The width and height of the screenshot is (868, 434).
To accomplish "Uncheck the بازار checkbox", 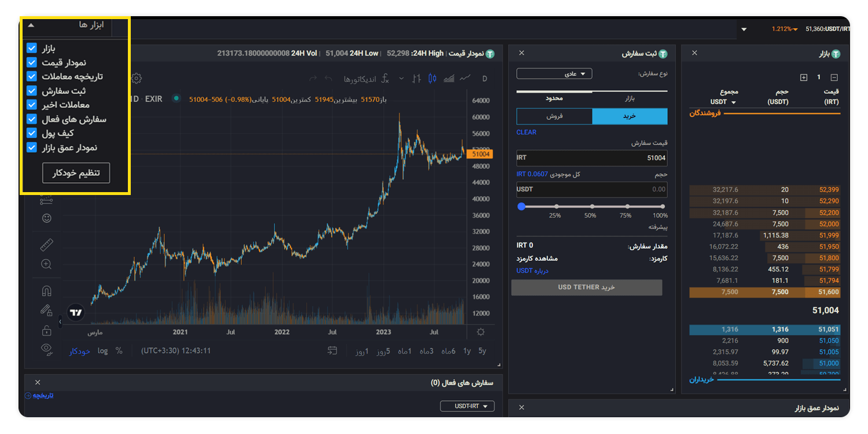I will (32, 48).
